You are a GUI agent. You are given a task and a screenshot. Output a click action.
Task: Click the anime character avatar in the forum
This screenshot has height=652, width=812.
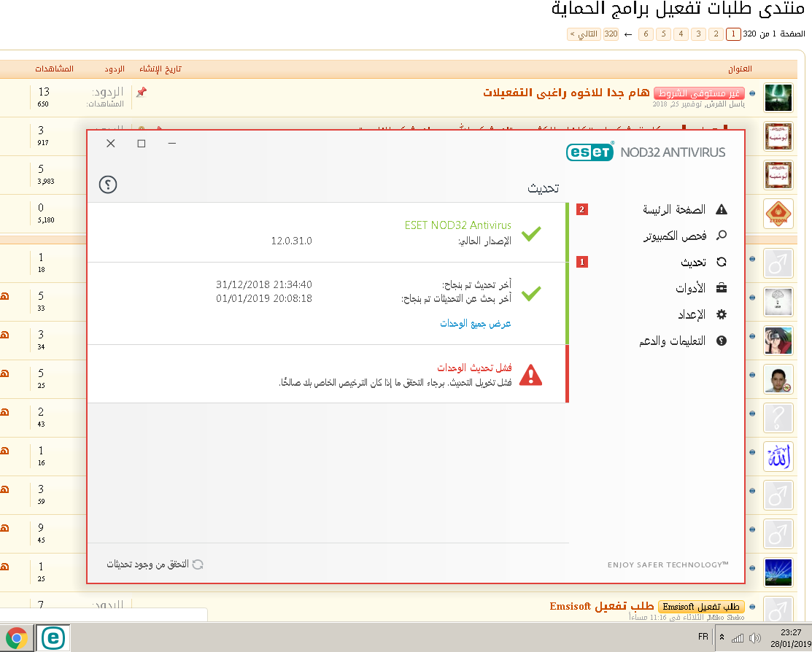(x=778, y=341)
